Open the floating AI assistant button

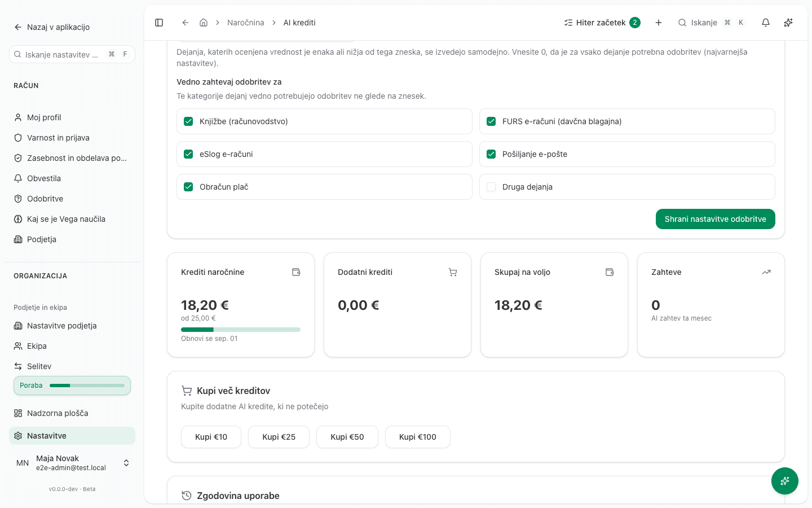(785, 481)
